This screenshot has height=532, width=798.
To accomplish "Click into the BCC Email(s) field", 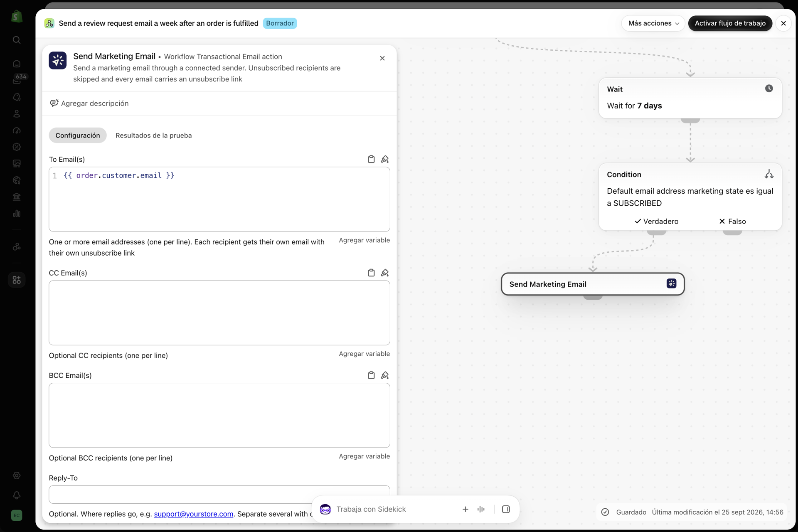I will (x=219, y=415).
